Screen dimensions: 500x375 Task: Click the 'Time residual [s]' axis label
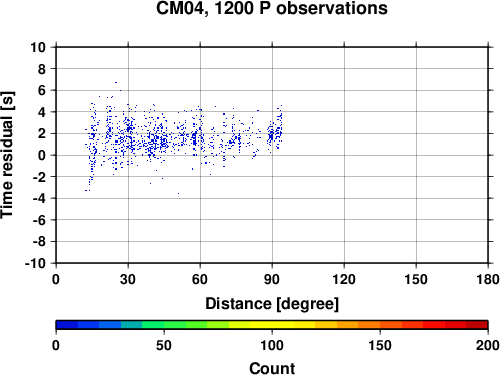coord(7,155)
